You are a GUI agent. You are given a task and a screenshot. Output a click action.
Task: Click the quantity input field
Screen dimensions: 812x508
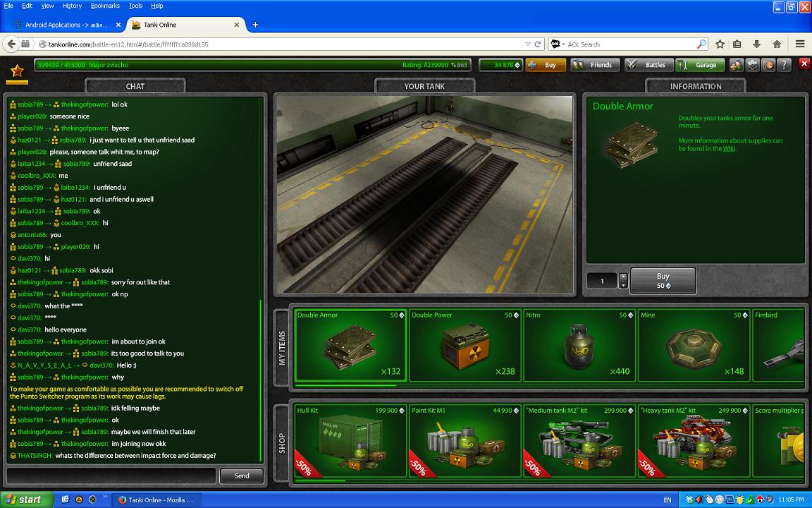(x=602, y=280)
